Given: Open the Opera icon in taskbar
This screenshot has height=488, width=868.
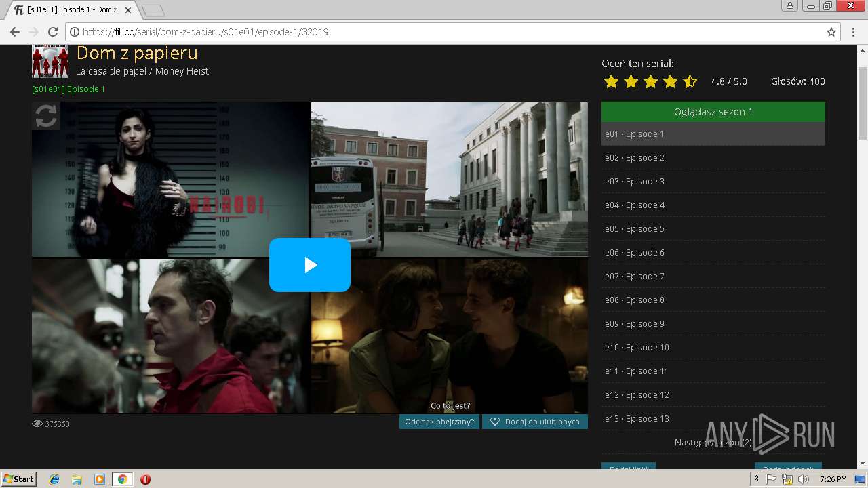Looking at the screenshot, I should click(x=145, y=479).
